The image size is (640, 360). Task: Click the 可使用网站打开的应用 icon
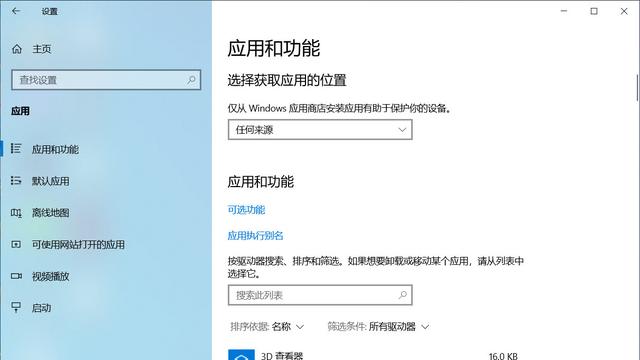(x=16, y=244)
